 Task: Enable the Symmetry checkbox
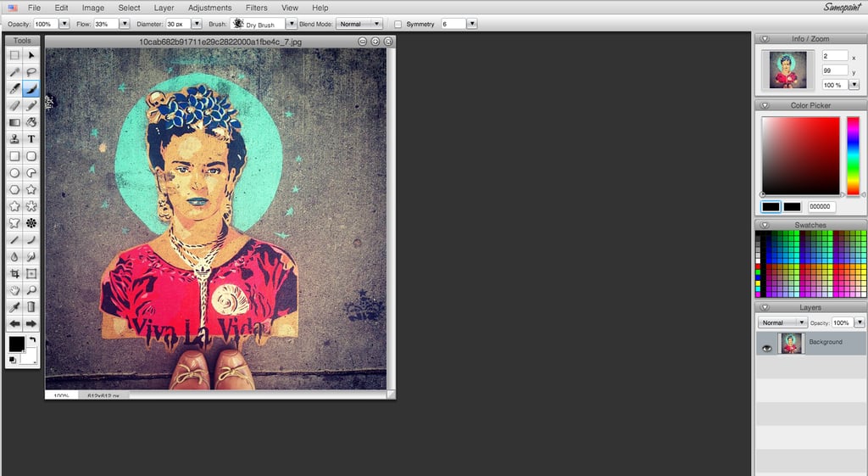398,25
